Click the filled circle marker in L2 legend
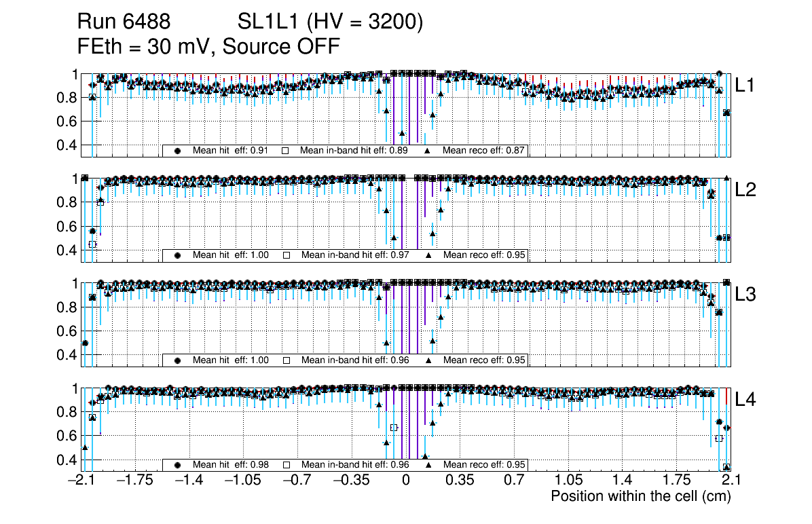 [x=178, y=255]
